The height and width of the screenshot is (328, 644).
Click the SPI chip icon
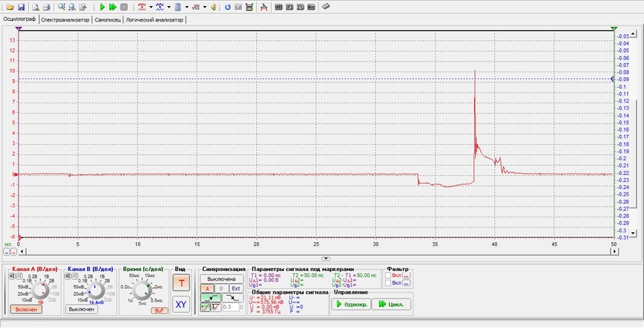(x=290, y=7)
